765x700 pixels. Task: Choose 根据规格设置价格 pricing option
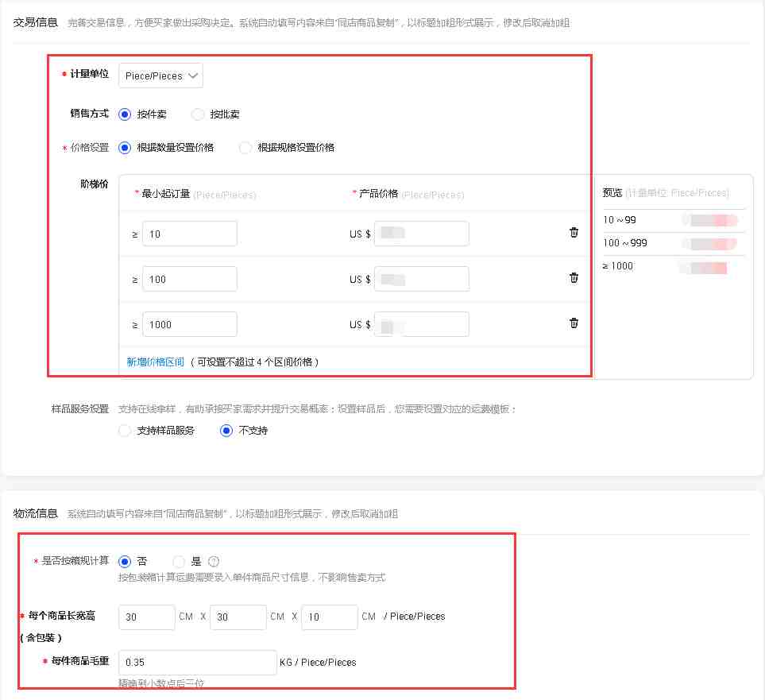pyautogui.click(x=245, y=148)
